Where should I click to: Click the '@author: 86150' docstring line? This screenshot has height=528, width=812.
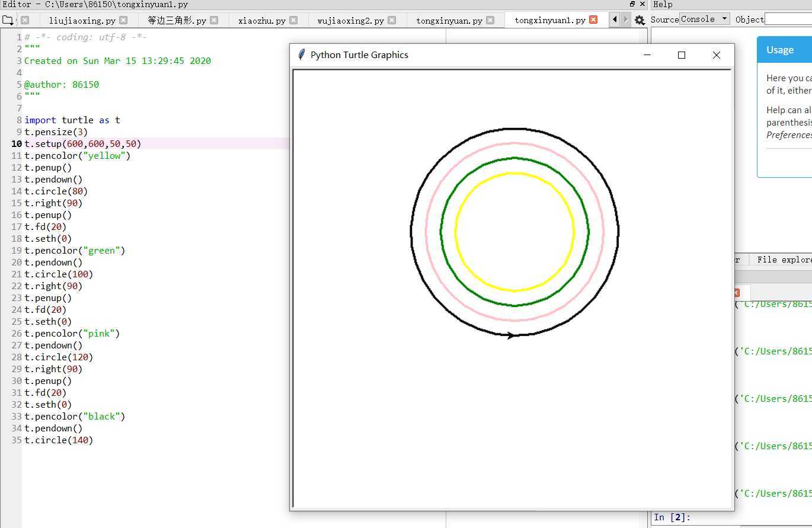(62, 84)
